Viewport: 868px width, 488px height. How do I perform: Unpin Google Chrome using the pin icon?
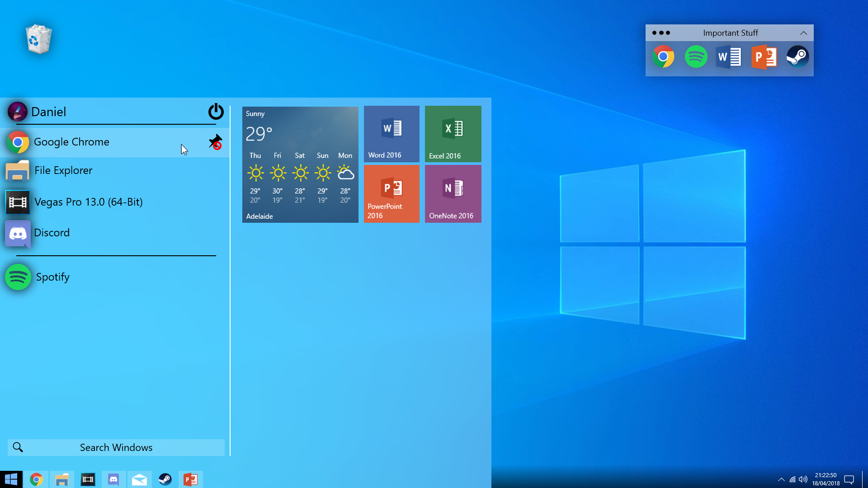[x=216, y=142]
